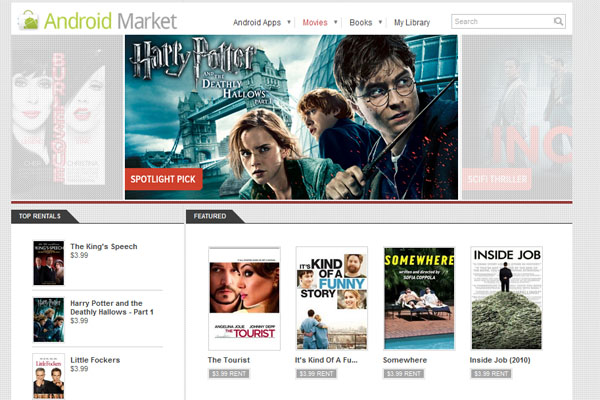
Task: Rent Somewhere for $3.99
Action: tap(404, 374)
